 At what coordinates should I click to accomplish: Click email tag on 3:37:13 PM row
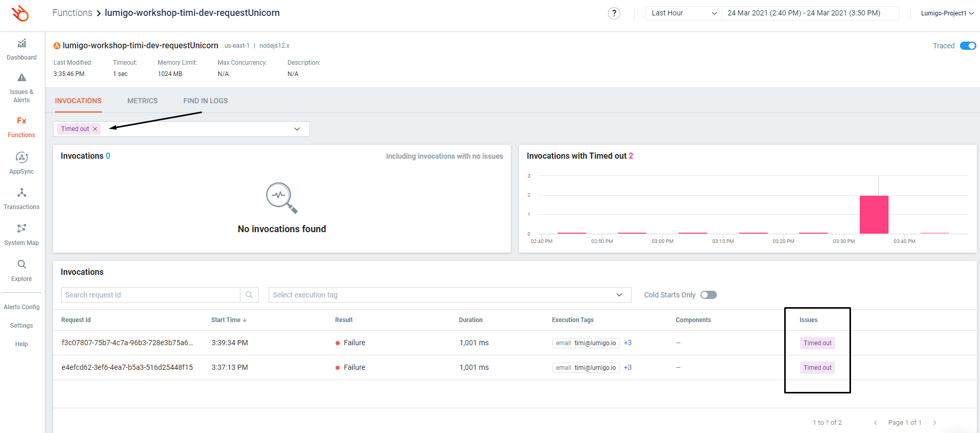click(x=586, y=368)
